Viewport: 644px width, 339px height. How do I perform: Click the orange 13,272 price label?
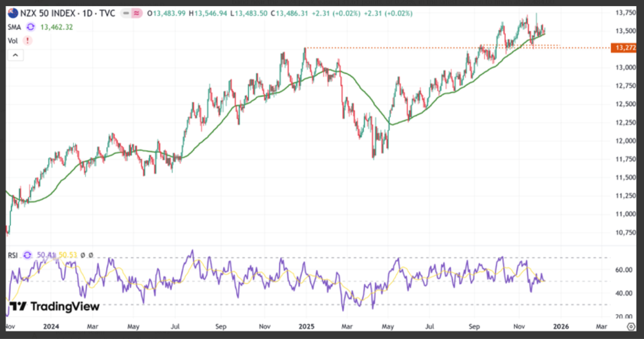point(624,48)
